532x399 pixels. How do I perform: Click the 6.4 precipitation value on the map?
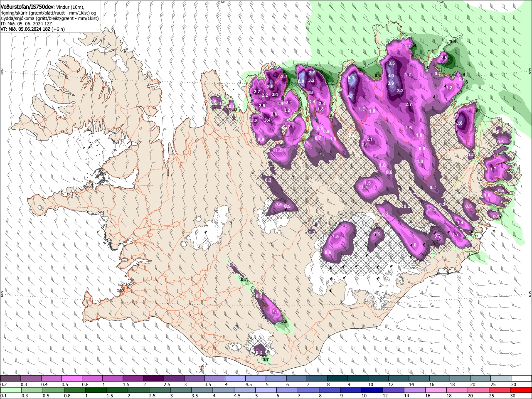(351, 77)
